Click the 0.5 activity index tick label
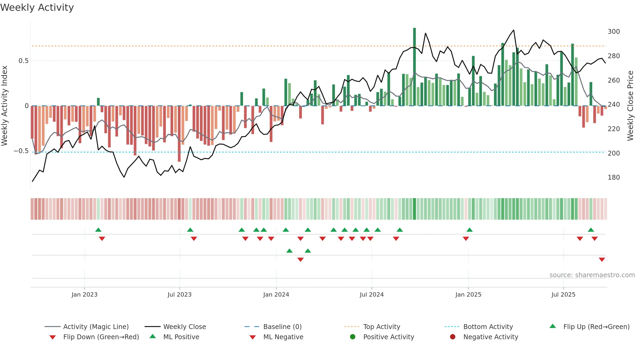This screenshot has width=644, height=362. (24, 61)
